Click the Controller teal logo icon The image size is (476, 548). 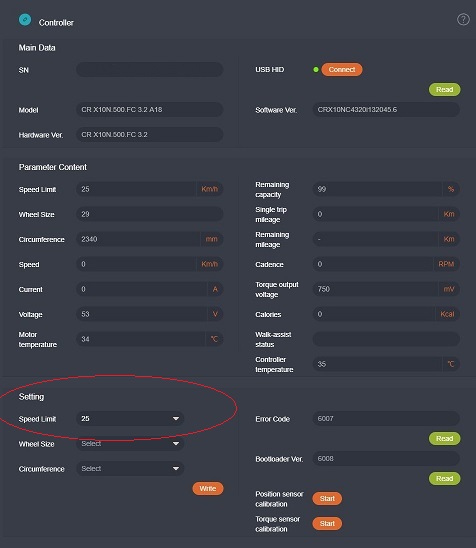click(x=25, y=20)
